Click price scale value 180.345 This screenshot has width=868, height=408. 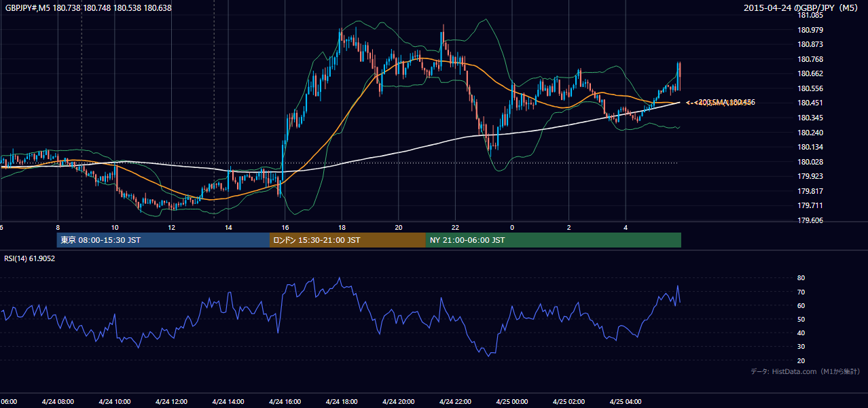(809, 118)
